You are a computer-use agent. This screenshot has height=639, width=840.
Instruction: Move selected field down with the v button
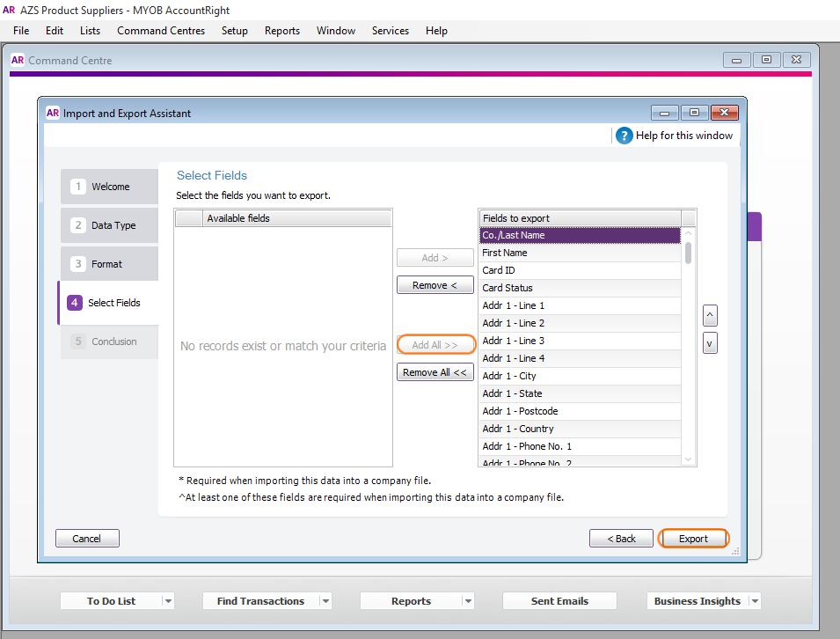point(710,343)
